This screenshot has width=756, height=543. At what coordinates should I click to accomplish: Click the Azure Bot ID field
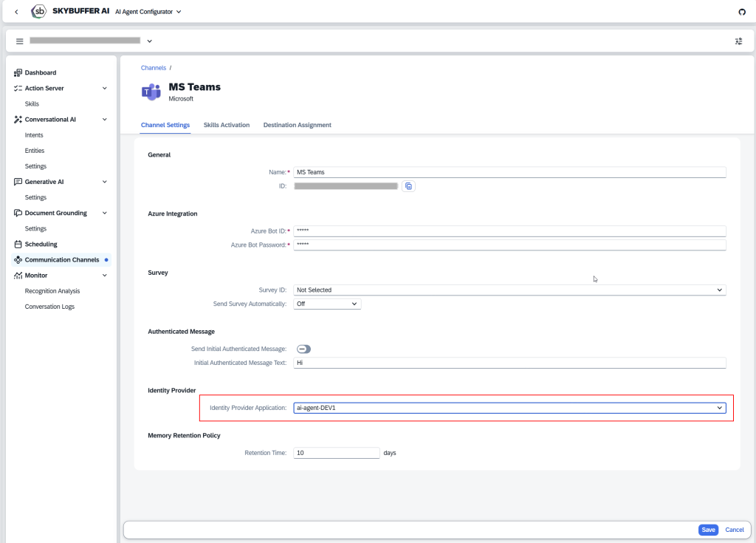(509, 231)
